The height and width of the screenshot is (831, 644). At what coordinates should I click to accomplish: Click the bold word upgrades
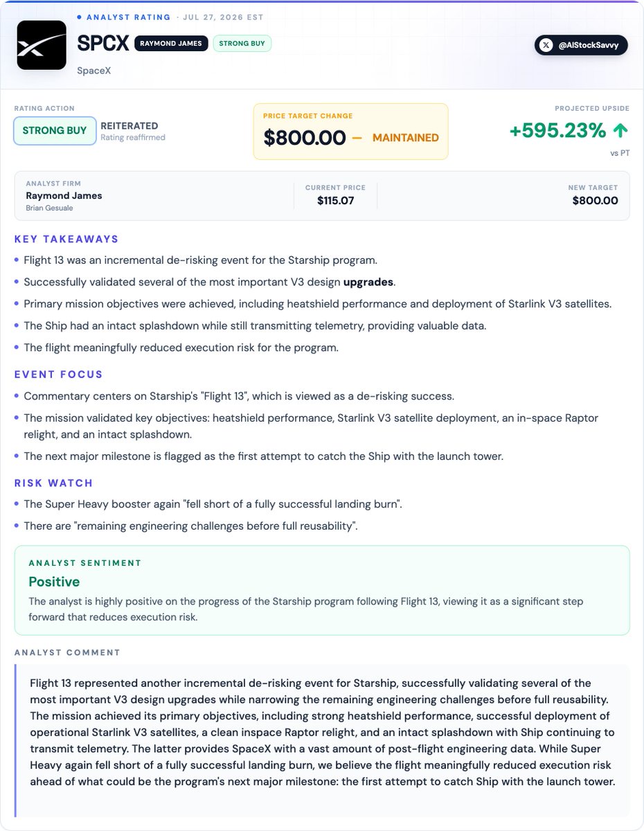[368, 283]
